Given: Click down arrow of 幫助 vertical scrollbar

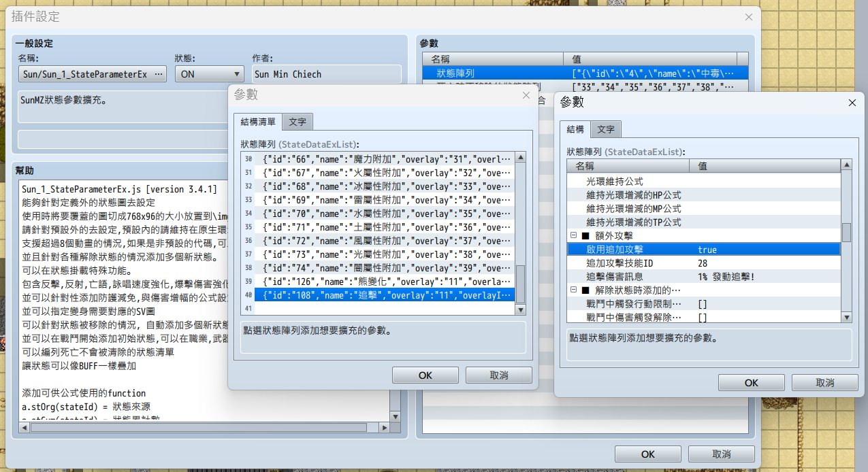Looking at the screenshot, I should (395, 417).
